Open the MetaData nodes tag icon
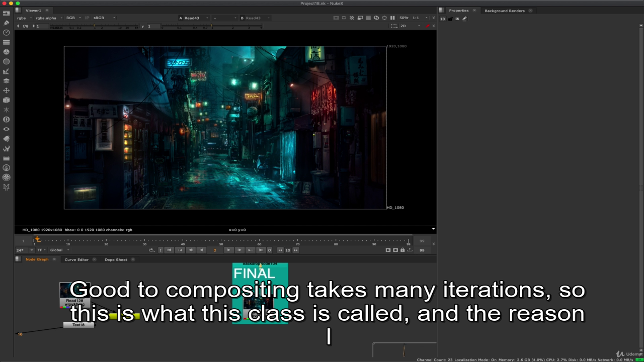The image size is (644, 362). click(x=7, y=139)
